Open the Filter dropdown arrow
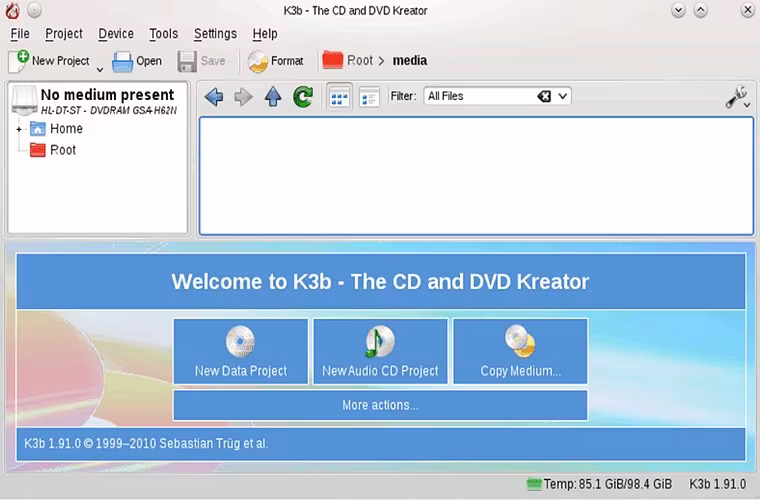The height and width of the screenshot is (500, 760). point(562,96)
